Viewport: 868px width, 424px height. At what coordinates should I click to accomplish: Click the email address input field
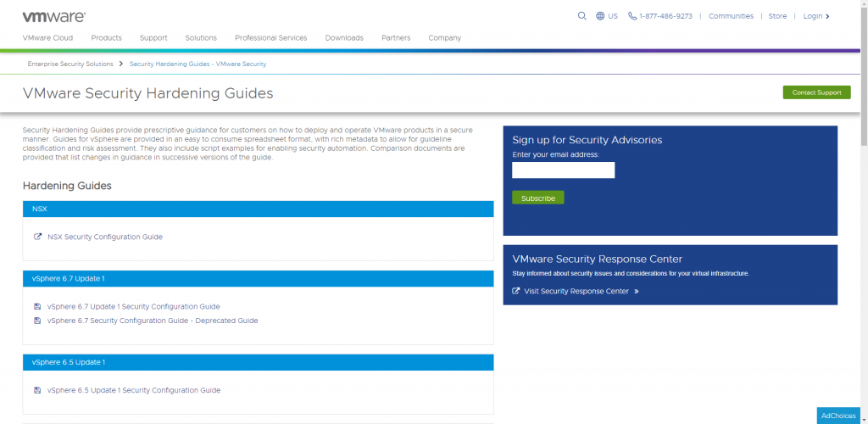[563, 170]
